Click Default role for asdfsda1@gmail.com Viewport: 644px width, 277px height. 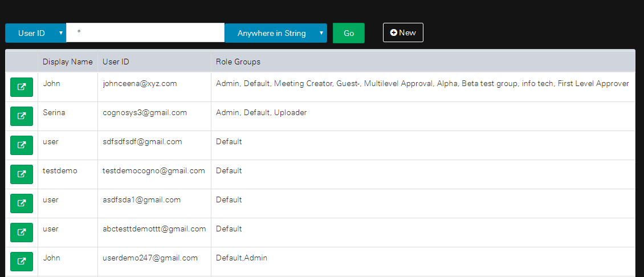[229, 199]
